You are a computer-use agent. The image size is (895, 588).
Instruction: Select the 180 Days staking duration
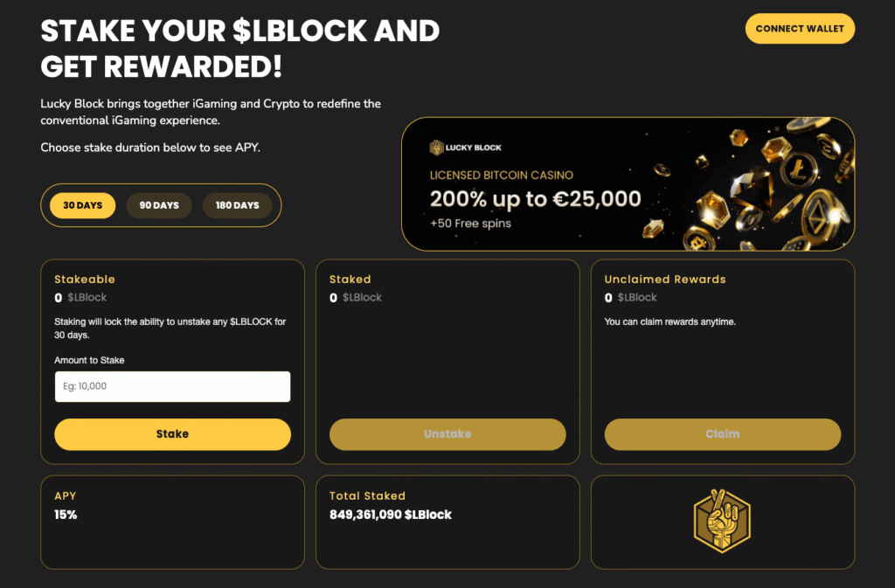(x=237, y=205)
